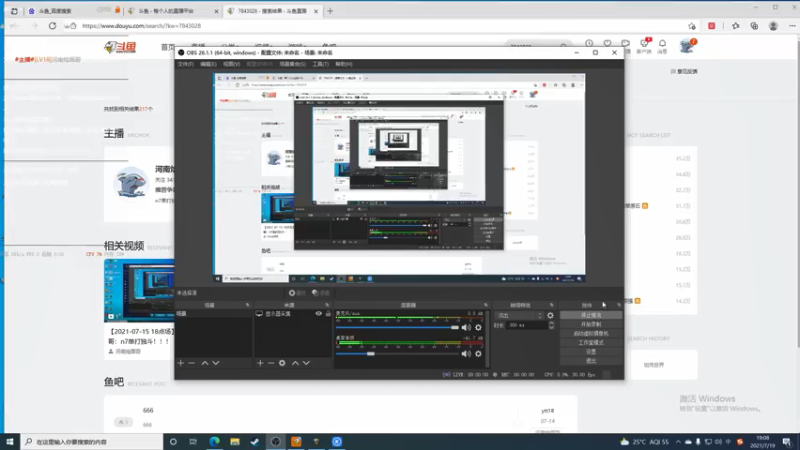Open the related video thumbnail on Douyu
Screen dimensions: 800x450
139,290
